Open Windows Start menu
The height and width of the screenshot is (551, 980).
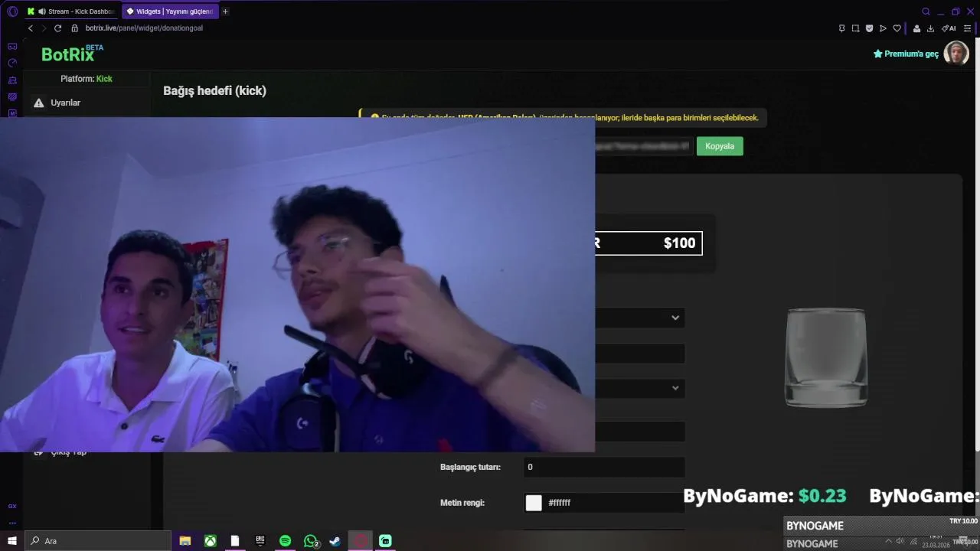tap(11, 541)
